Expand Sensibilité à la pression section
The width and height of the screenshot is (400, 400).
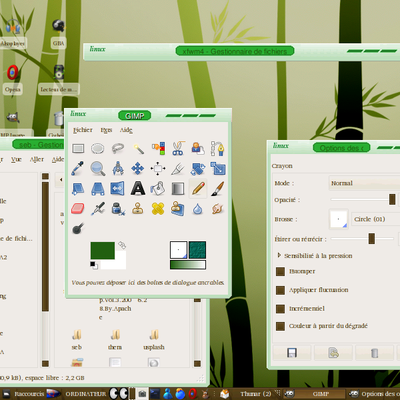[279, 255]
